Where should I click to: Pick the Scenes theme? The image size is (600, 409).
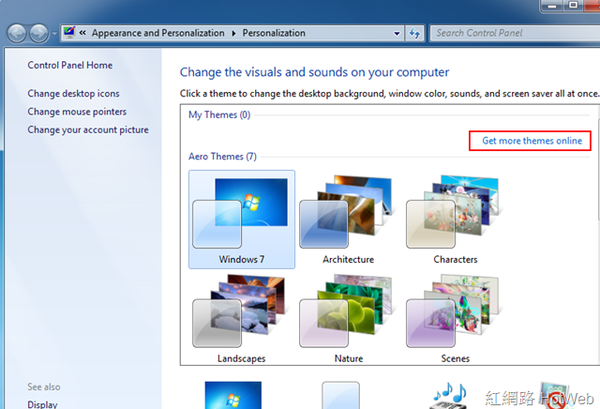pos(455,318)
